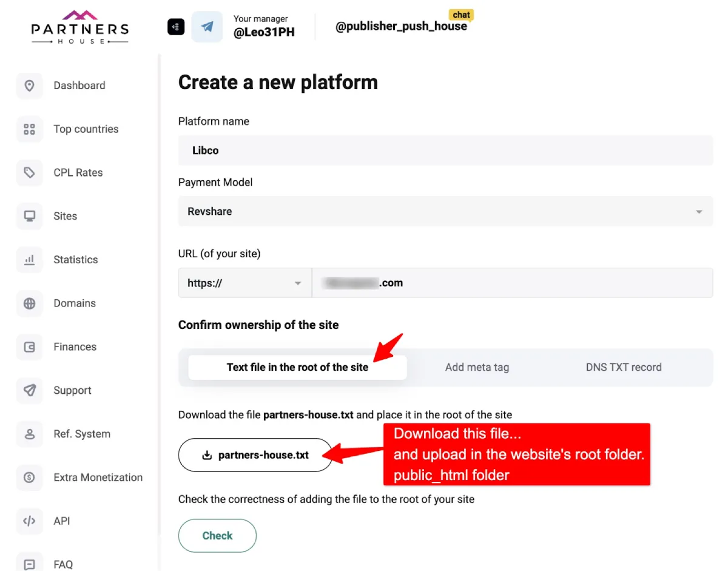The width and height of the screenshot is (728, 571).
Task: Open Domains using the globe icon
Action: [x=29, y=303]
